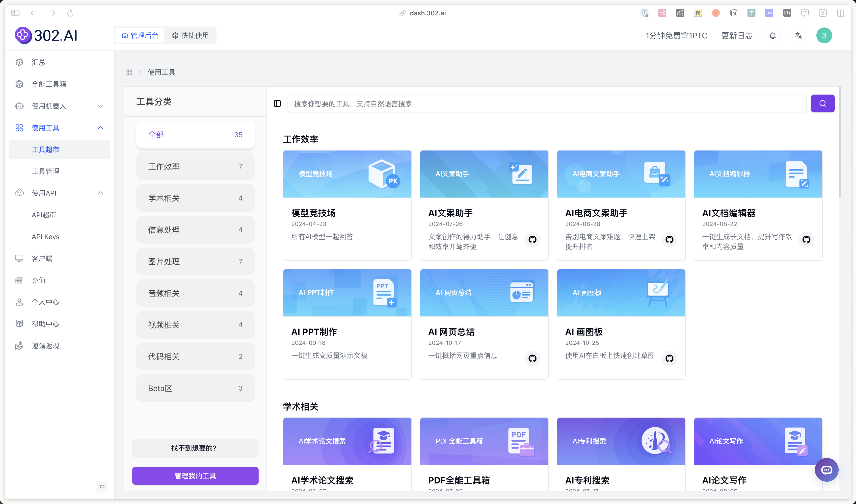Click the browser split view icon
This screenshot has height=504, width=856.
840,13
